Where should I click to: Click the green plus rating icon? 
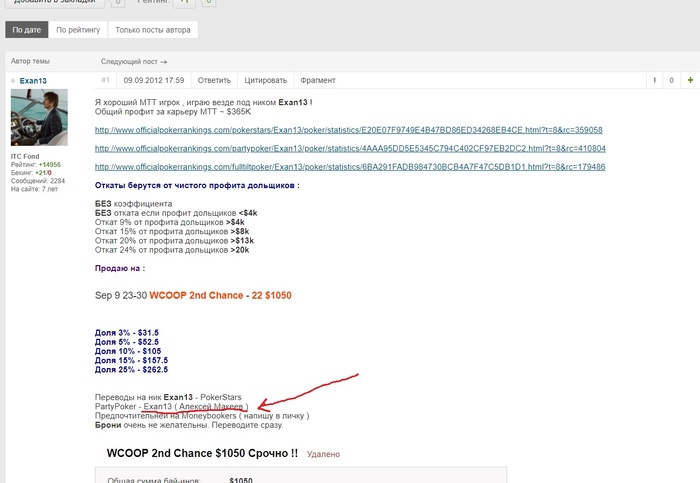[691, 80]
